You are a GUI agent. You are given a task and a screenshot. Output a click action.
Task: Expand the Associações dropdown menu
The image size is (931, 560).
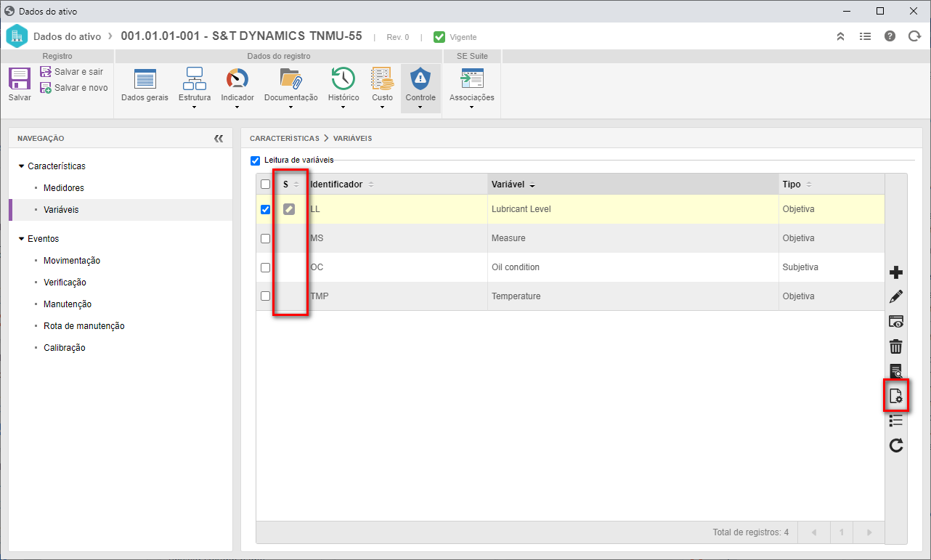(x=471, y=107)
